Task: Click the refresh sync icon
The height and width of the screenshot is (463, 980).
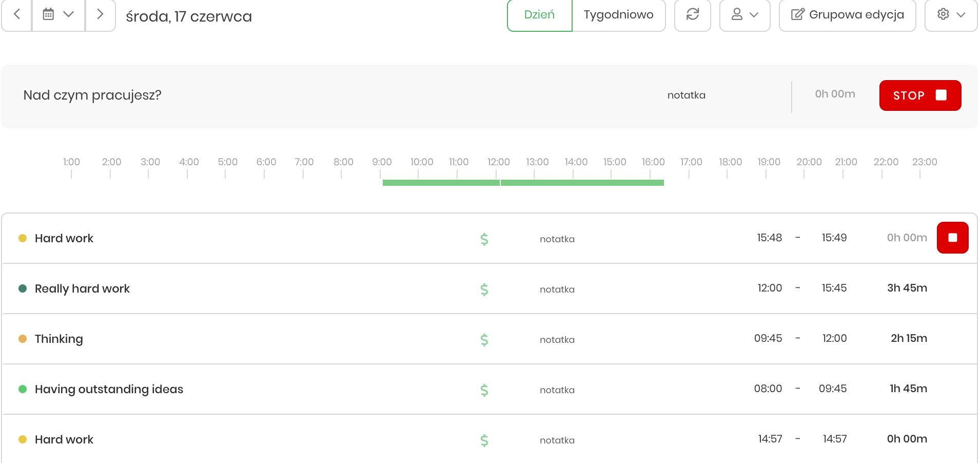Action: click(693, 15)
